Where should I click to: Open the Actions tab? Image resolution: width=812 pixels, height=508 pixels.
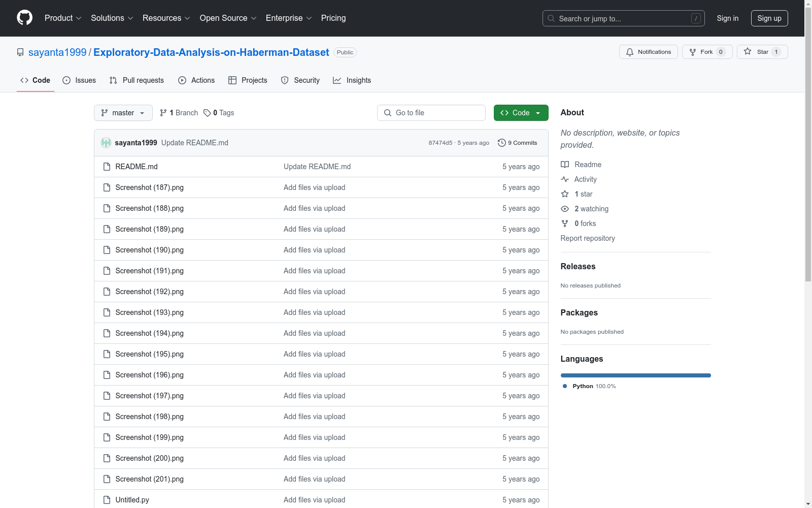pyautogui.click(x=196, y=80)
